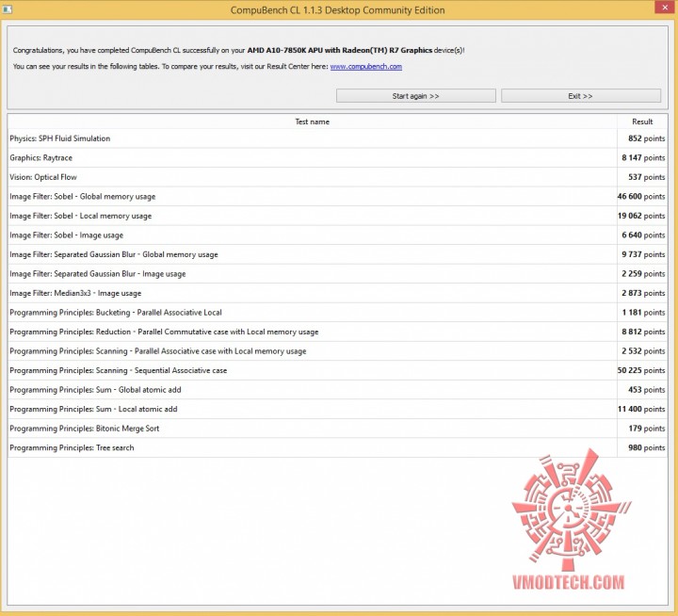Click the 11 400 points result
Image resolution: width=678 pixels, height=616 pixels.
pos(641,409)
